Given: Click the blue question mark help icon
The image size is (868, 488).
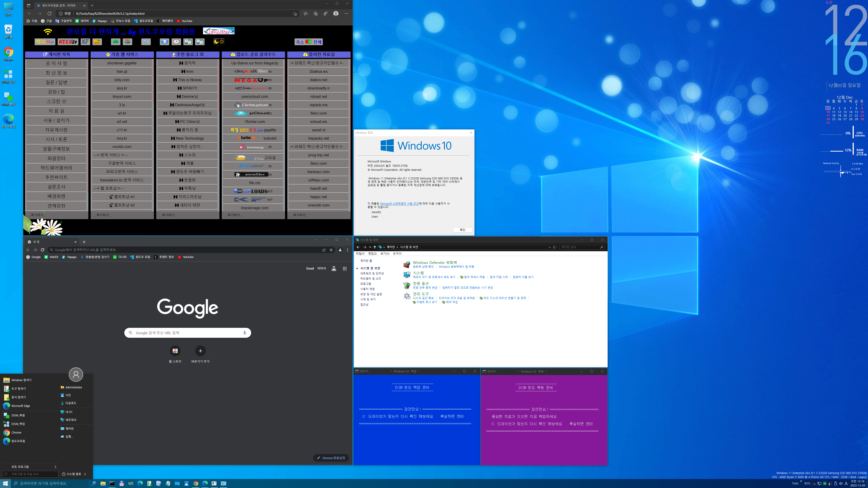Looking at the screenshot, I should pos(164,42).
